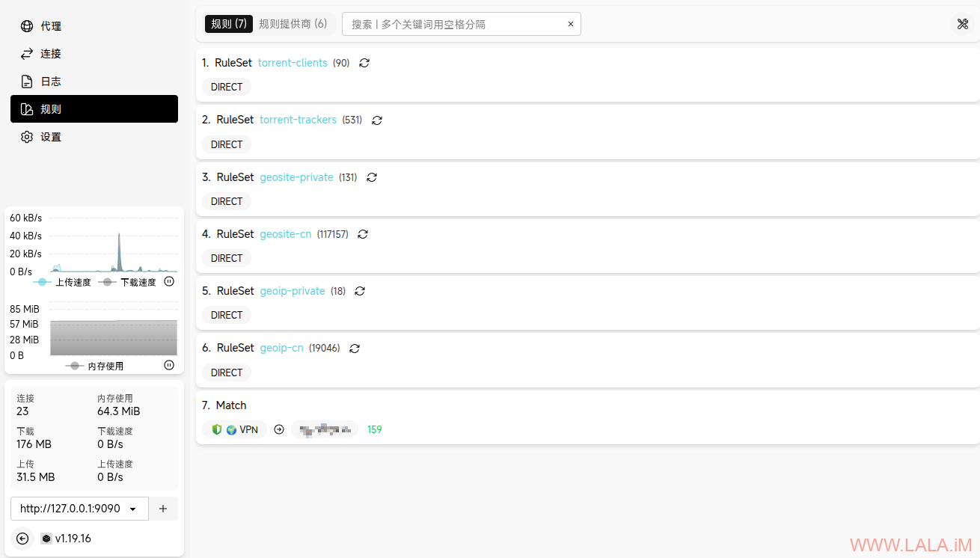Toggle 内存使用 legend series

95,366
